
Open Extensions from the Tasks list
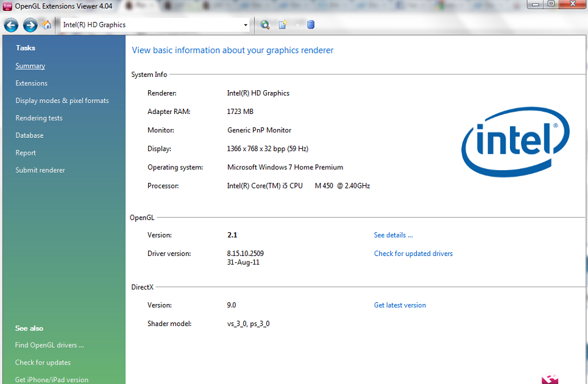32,84
